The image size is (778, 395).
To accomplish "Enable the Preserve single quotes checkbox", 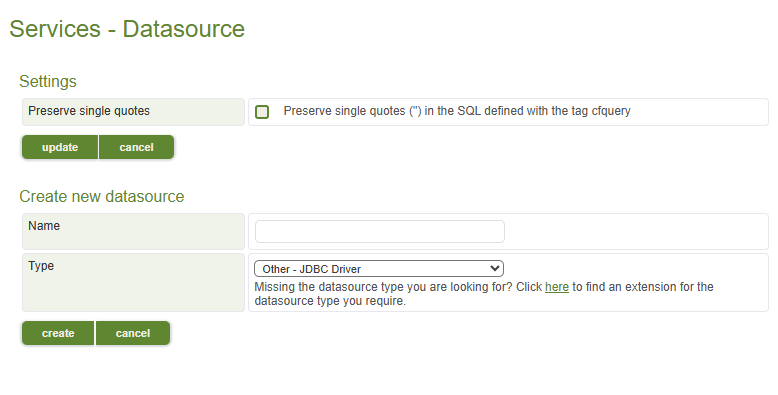I will [262, 112].
